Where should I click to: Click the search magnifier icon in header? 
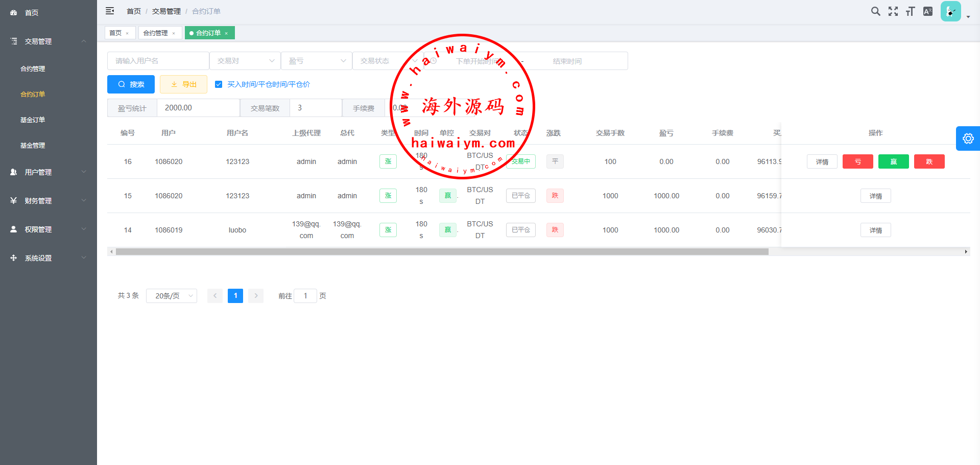coord(875,11)
